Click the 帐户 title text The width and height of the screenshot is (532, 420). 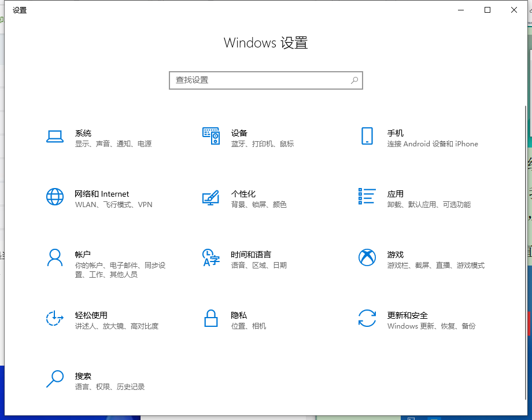coord(83,255)
